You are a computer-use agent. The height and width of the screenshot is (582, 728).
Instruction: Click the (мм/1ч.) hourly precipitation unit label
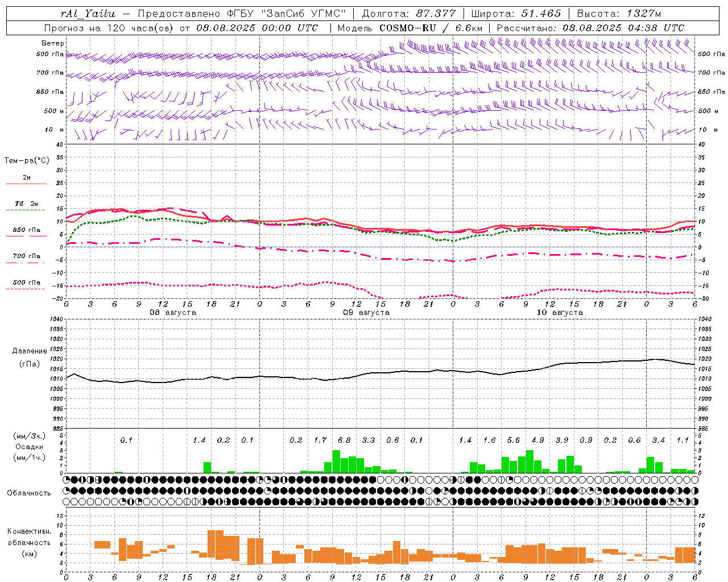tap(30, 458)
